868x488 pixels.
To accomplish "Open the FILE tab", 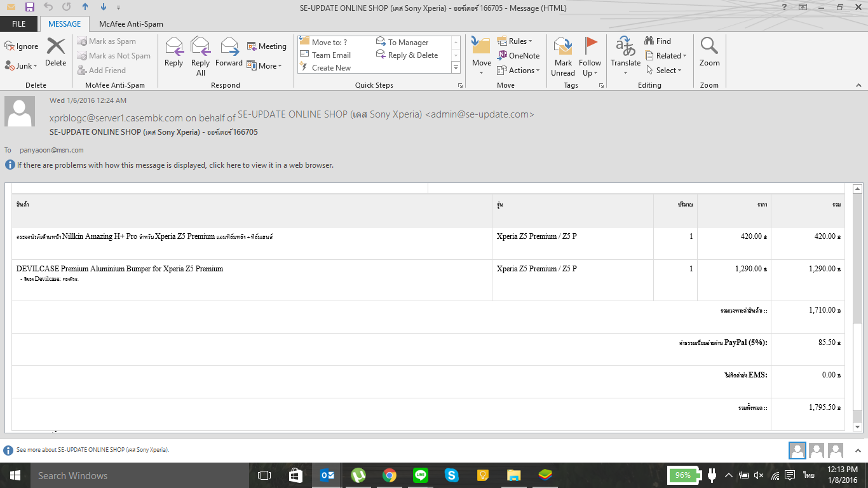I will tap(18, 24).
